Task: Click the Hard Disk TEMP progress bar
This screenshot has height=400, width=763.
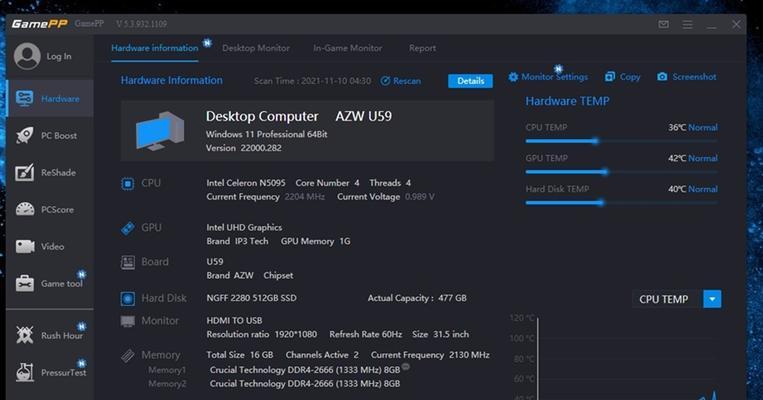Action: point(621,202)
